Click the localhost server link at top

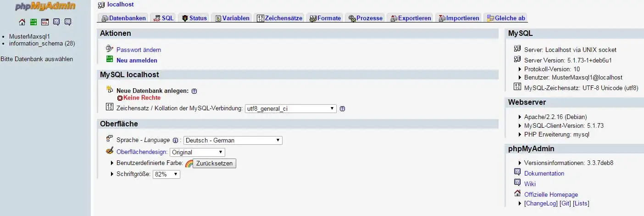tap(121, 5)
